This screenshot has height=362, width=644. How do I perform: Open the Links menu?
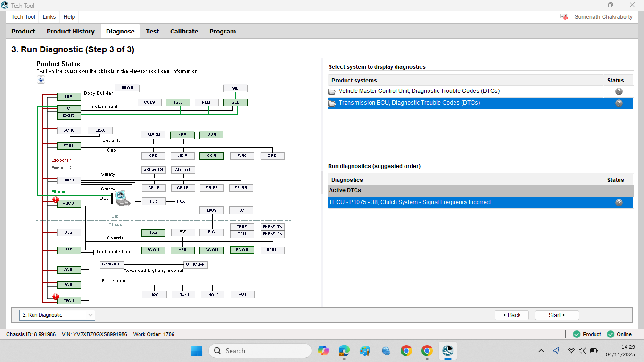49,17
